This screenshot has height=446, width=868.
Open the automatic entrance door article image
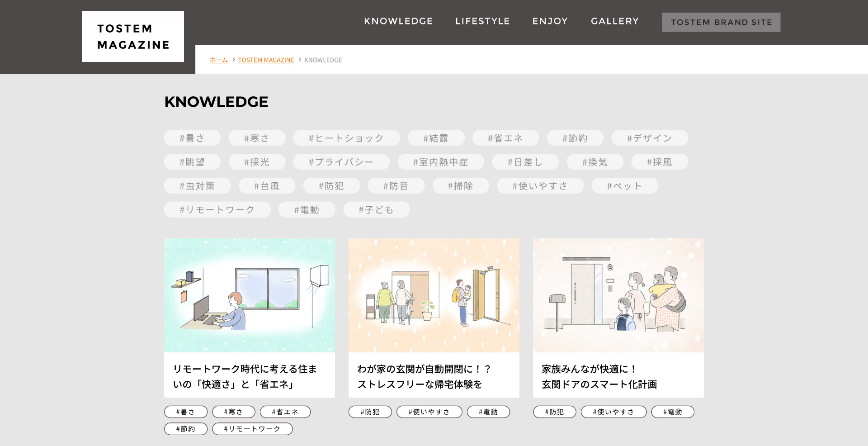[434, 295]
